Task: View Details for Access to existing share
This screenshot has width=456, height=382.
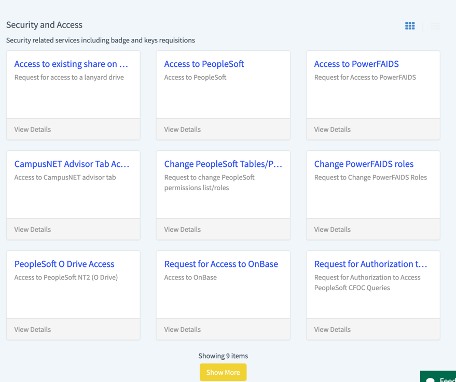Action: click(x=32, y=129)
